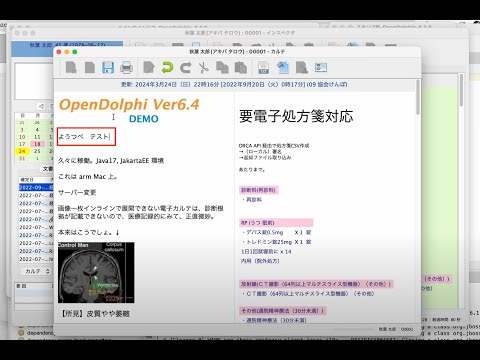Click the 【所見】皮質やや萎縮 text
Screen dimensions: 480x360
pyautogui.click(x=95, y=313)
